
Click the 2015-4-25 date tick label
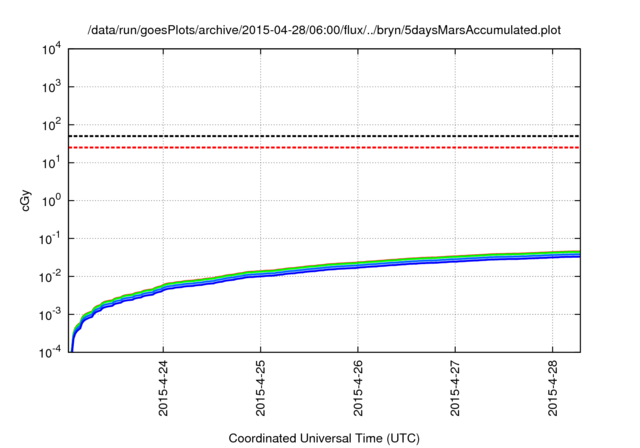click(x=260, y=388)
